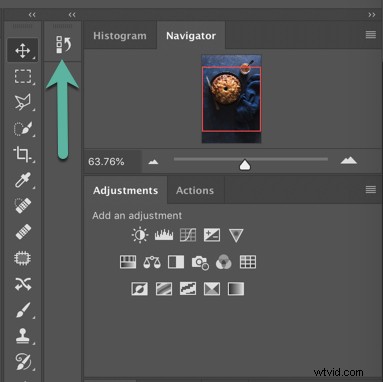Click the Navigator zoom slider handle
Viewport: 383px width, 382px height.
tap(245, 165)
